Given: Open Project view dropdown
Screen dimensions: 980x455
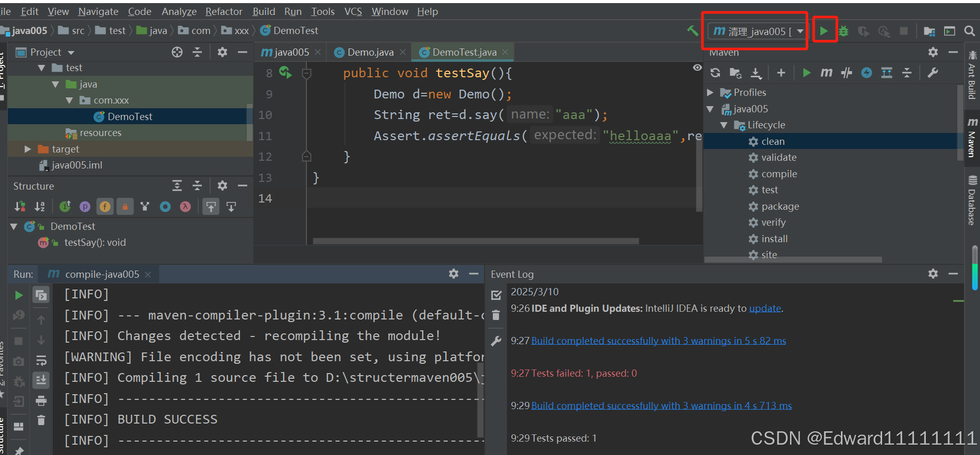Looking at the screenshot, I should tap(71, 53).
